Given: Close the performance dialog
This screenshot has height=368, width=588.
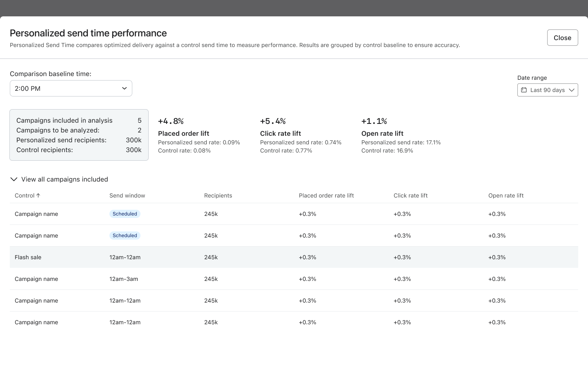Looking at the screenshot, I should click(562, 38).
